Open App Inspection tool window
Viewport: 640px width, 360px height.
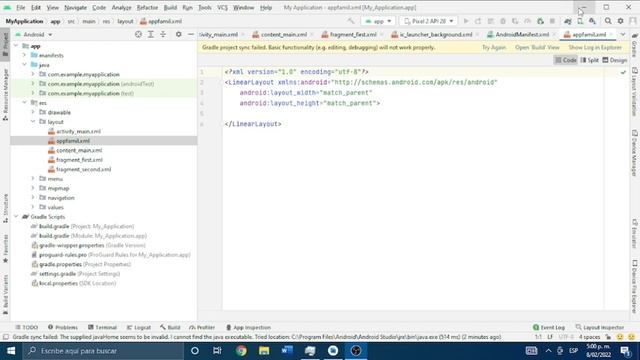point(248,327)
